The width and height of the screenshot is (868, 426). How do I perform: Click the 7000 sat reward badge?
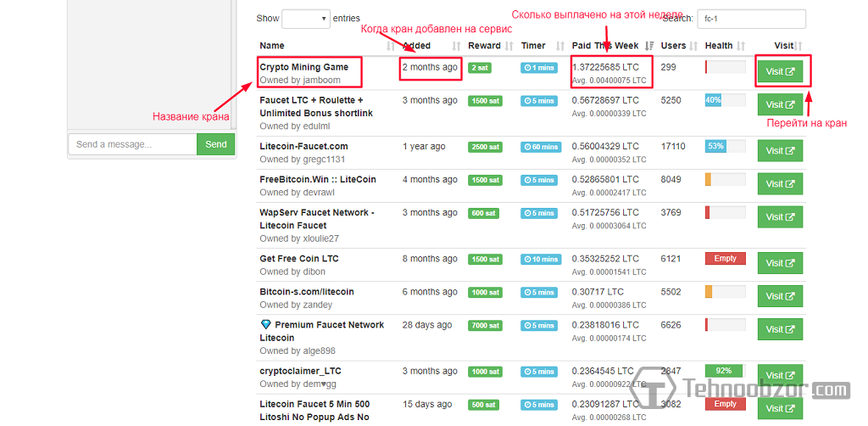point(485,326)
